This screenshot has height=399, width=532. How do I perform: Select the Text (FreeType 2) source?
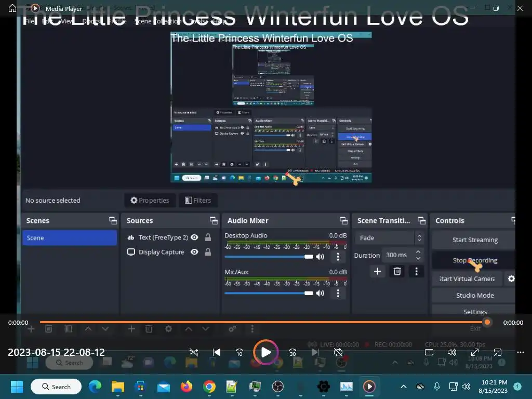(163, 237)
